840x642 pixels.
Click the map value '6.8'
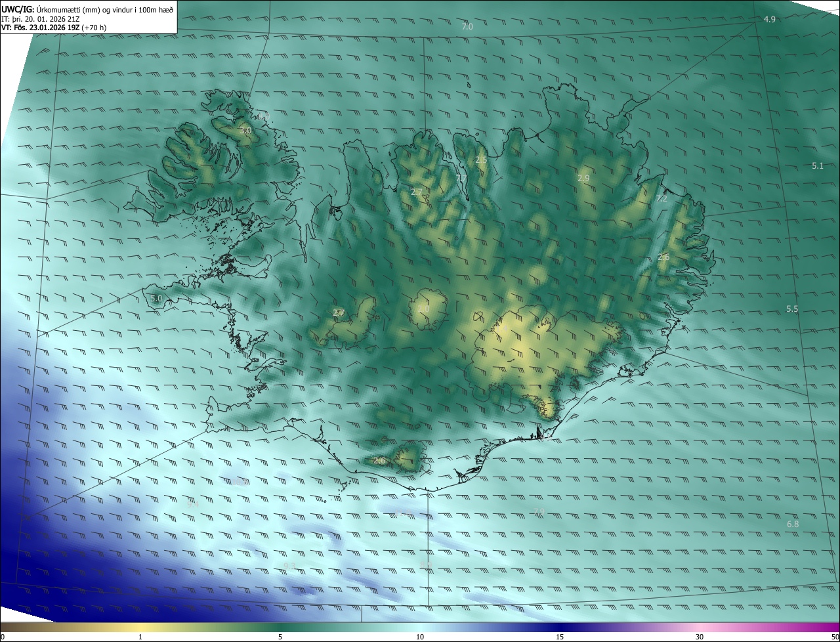pos(793,524)
